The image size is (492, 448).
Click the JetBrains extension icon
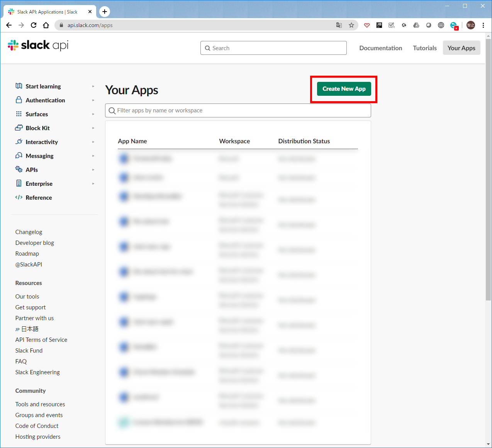379,25
